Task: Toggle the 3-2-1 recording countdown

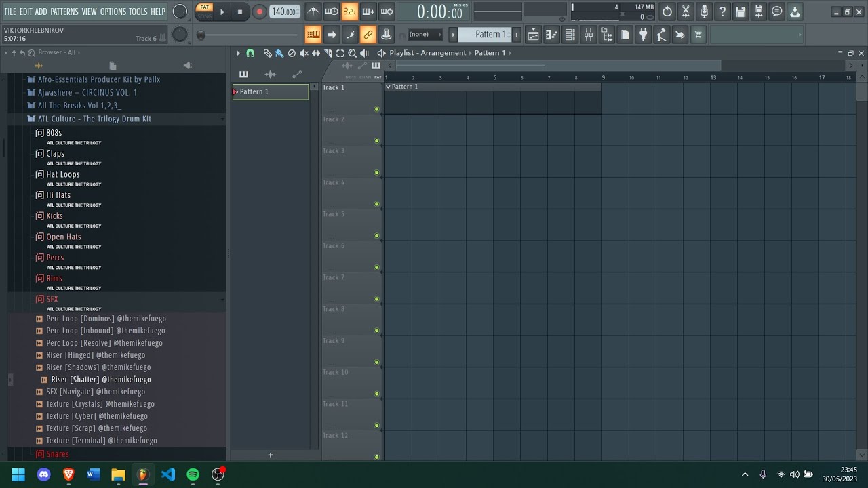Action: tap(350, 12)
